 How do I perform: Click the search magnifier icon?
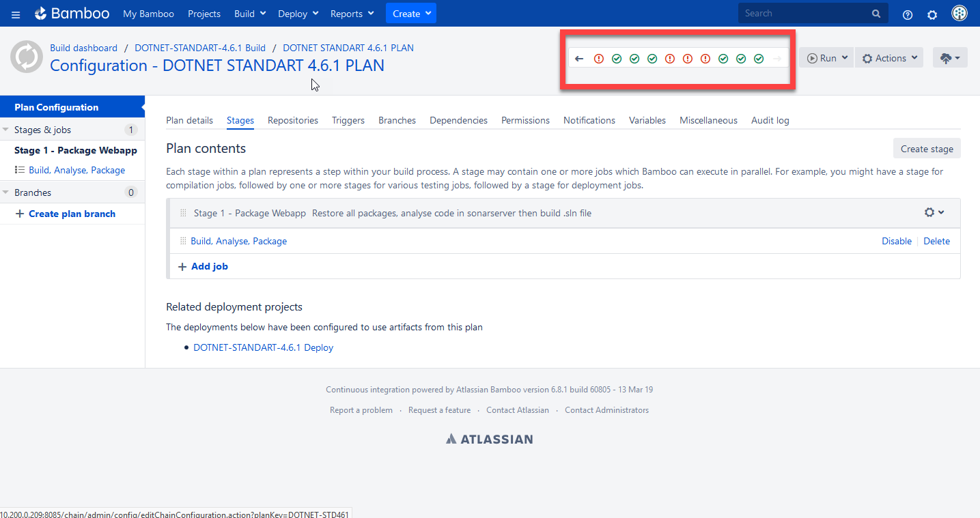[876, 14]
